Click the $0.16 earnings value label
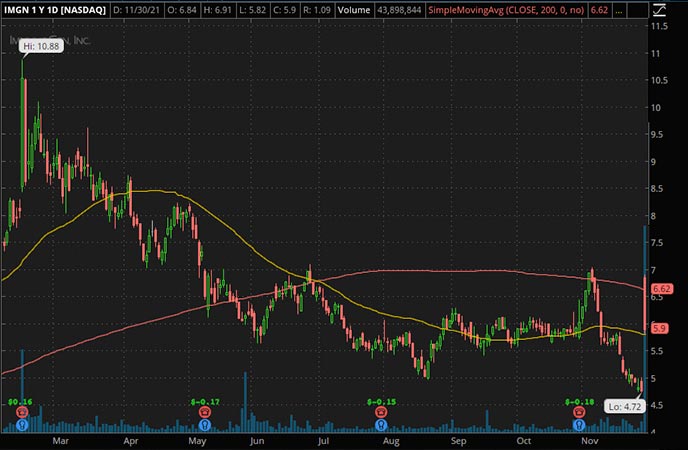 [x=19, y=400]
